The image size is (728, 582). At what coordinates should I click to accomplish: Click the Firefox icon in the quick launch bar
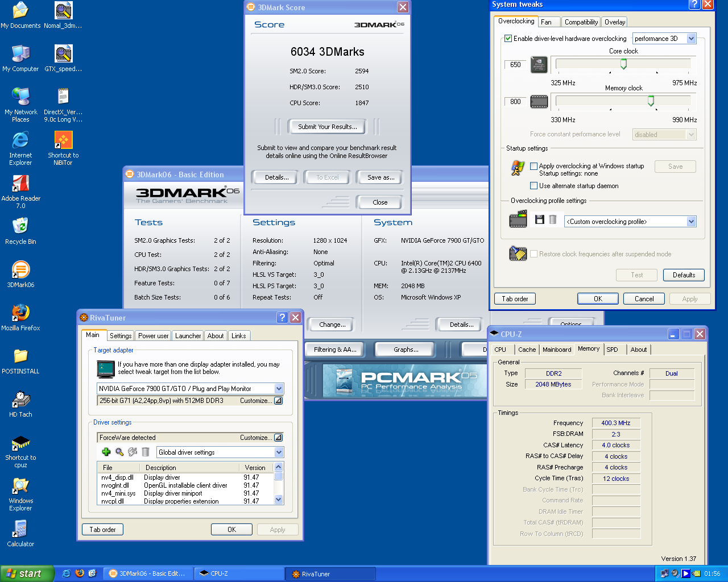coord(80,573)
